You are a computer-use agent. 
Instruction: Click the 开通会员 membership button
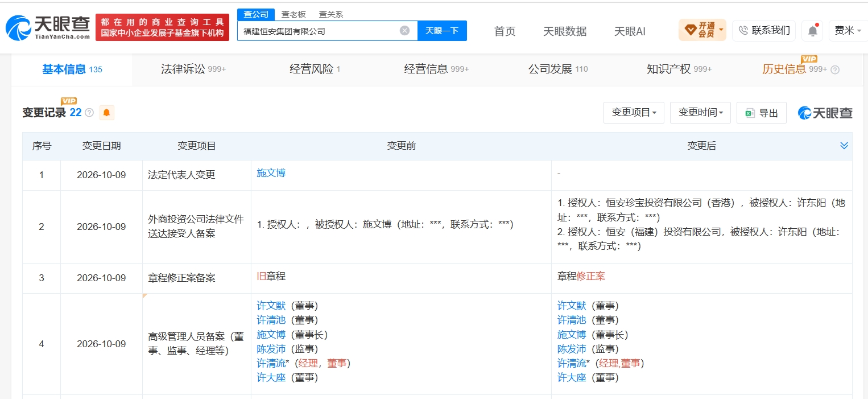[x=702, y=30]
